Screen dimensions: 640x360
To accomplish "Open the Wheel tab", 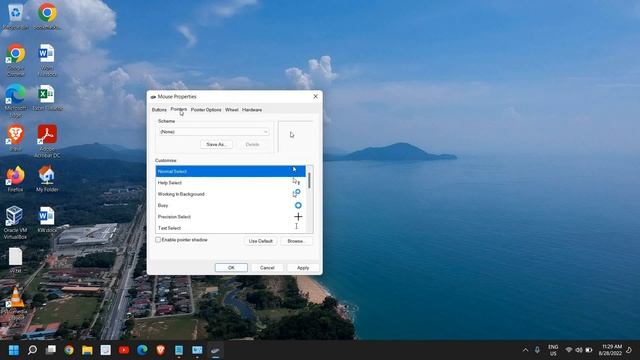I will [x=231, y=110].
